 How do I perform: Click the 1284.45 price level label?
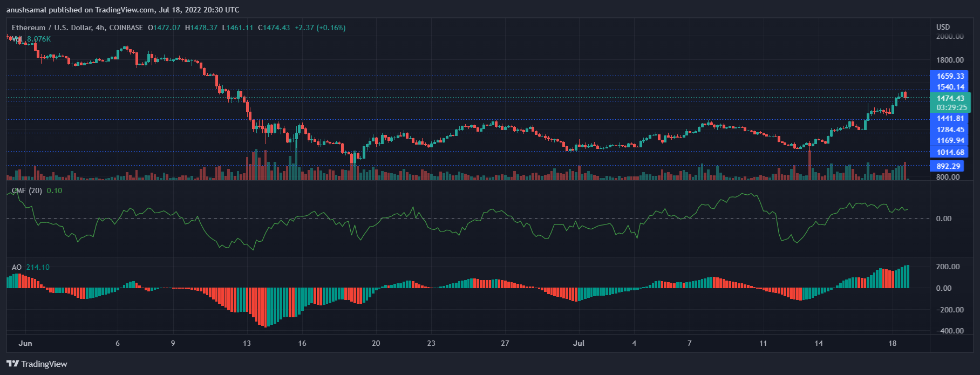pos(950,129)
